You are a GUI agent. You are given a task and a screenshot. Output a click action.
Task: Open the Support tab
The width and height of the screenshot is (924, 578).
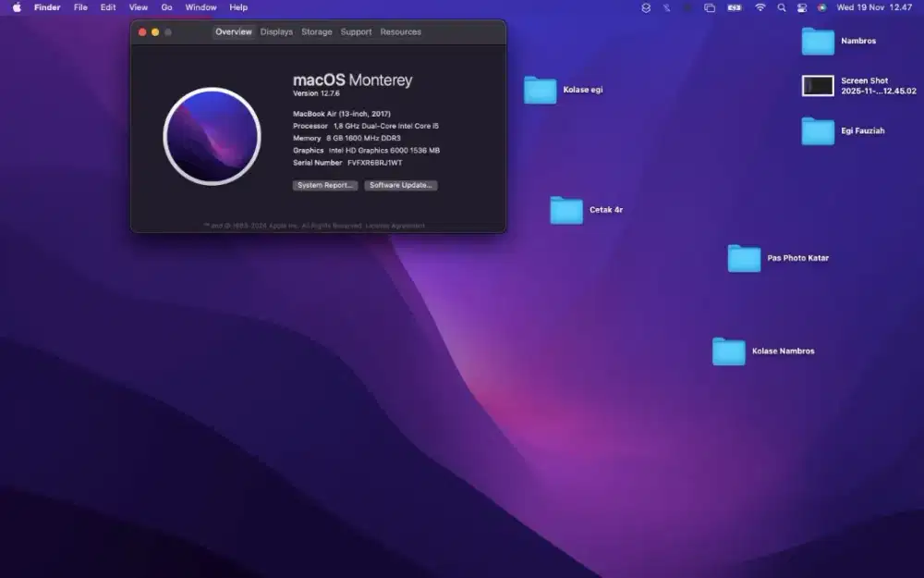coord(356,32)
